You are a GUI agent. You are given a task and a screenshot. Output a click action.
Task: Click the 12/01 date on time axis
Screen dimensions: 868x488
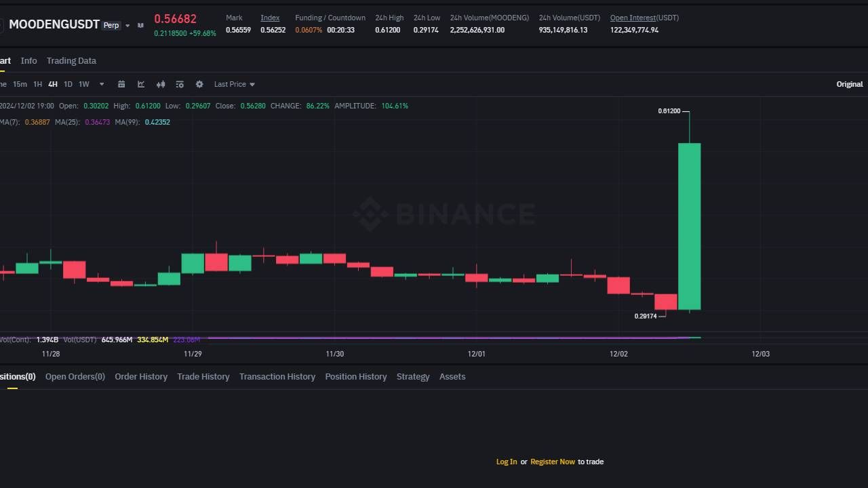coord(477,354)
